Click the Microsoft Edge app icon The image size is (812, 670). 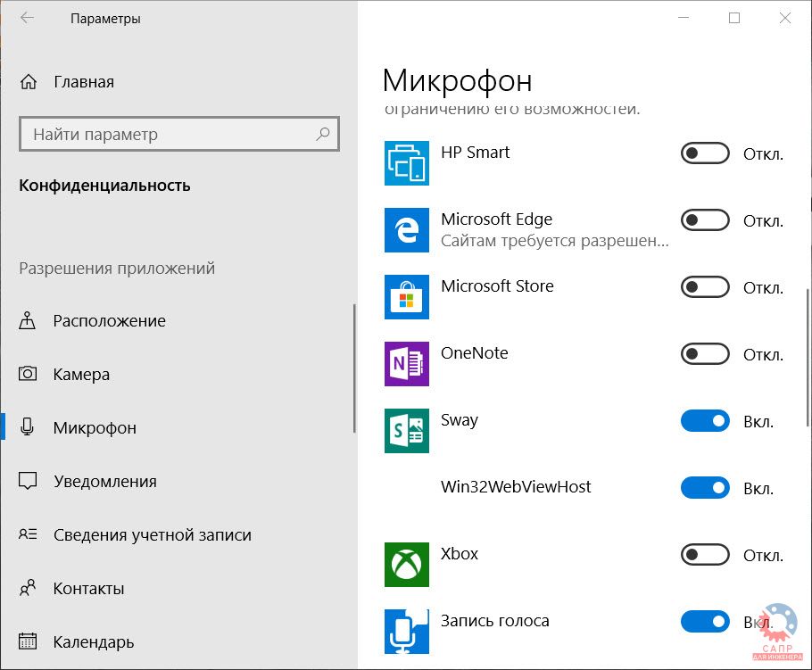[x=407, y=230]
